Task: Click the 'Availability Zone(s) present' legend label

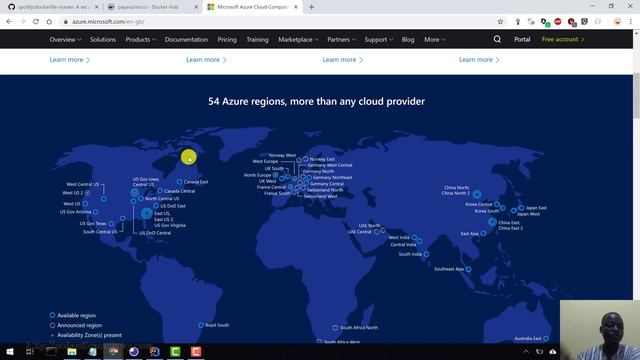Action: point(89,335)
